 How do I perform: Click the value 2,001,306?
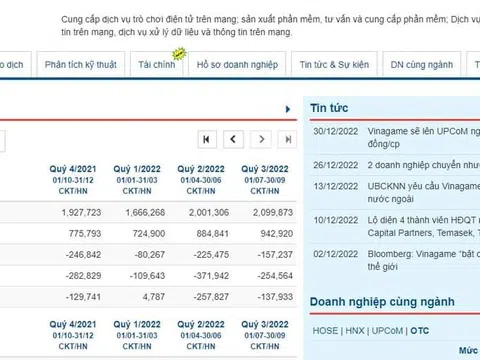(209, 212)
